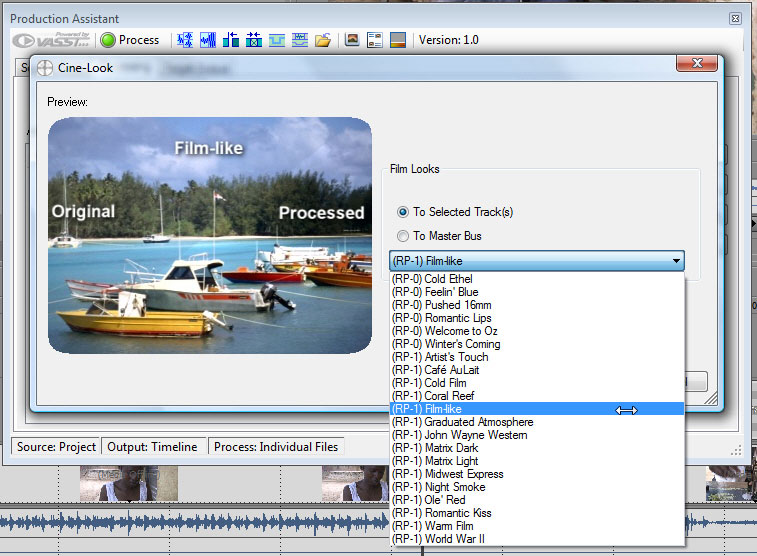Click the first blue waveform toolbar icon

coord(185,40)
